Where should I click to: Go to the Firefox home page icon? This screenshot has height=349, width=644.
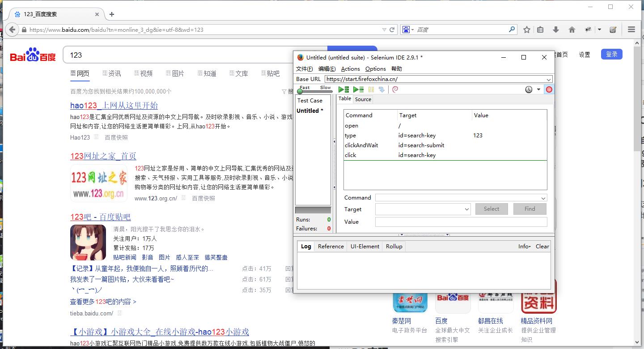572,30
